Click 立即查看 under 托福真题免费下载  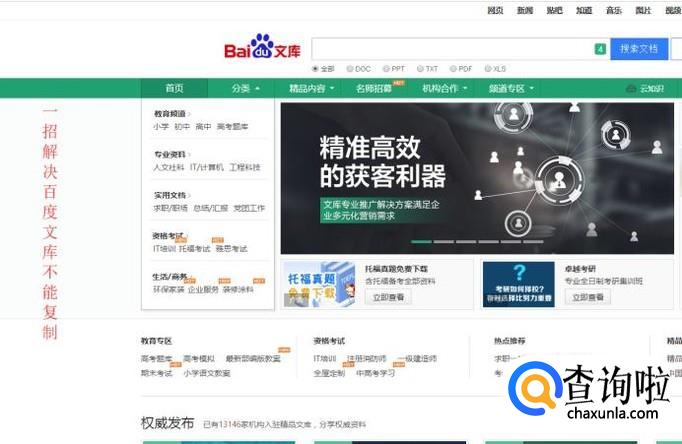coord(388,297)
